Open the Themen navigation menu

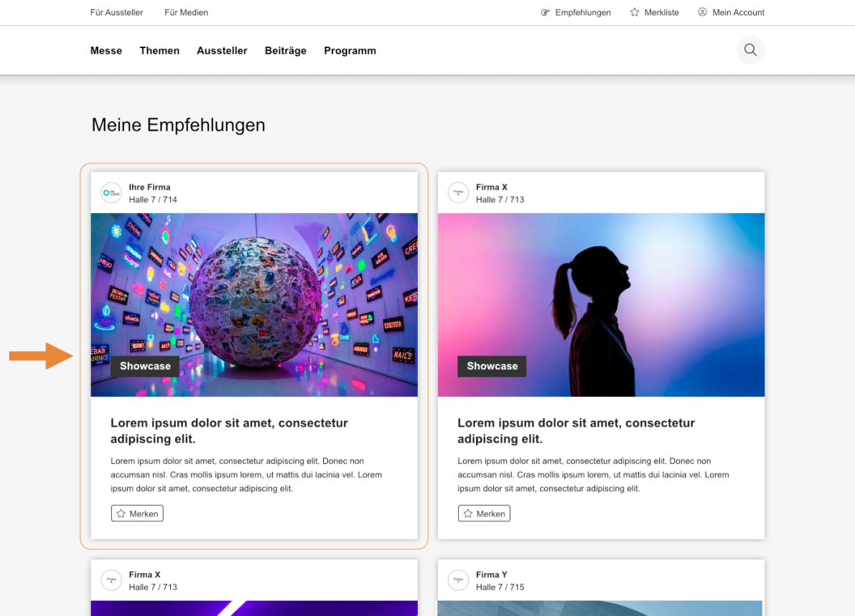pos(159,50)
